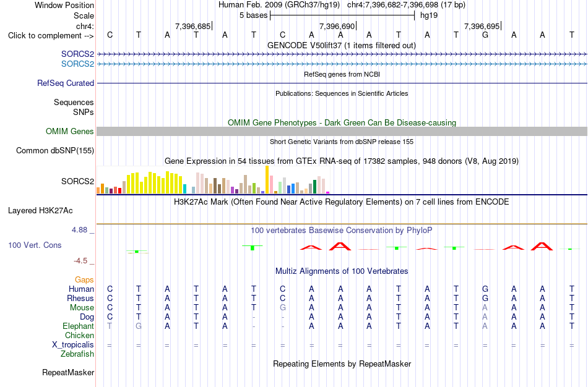588x387 pixels.
Task: Click the orange 'Gaps' label
Action: 84,280
